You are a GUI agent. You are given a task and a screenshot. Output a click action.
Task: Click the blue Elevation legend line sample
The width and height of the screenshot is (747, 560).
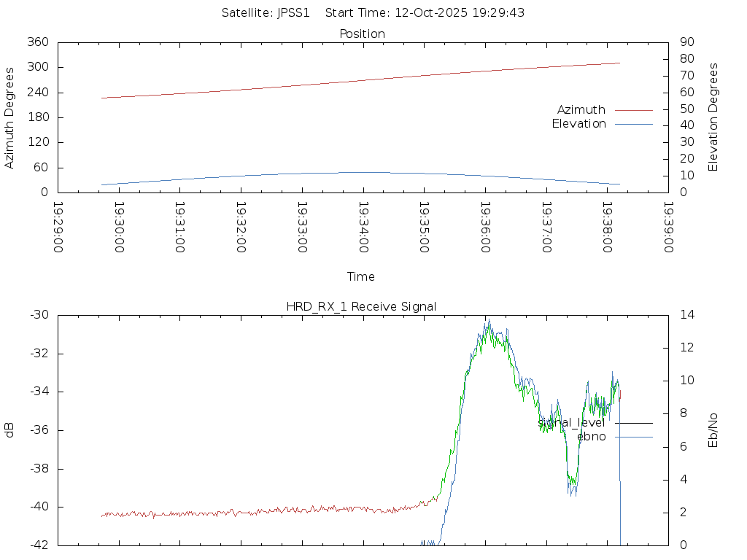coord(633,124)
